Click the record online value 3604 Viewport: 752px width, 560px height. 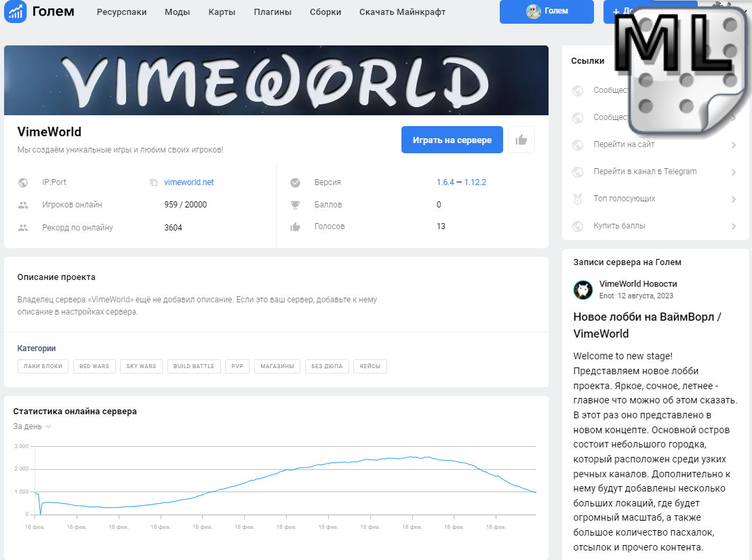click(x=173, y=228)
